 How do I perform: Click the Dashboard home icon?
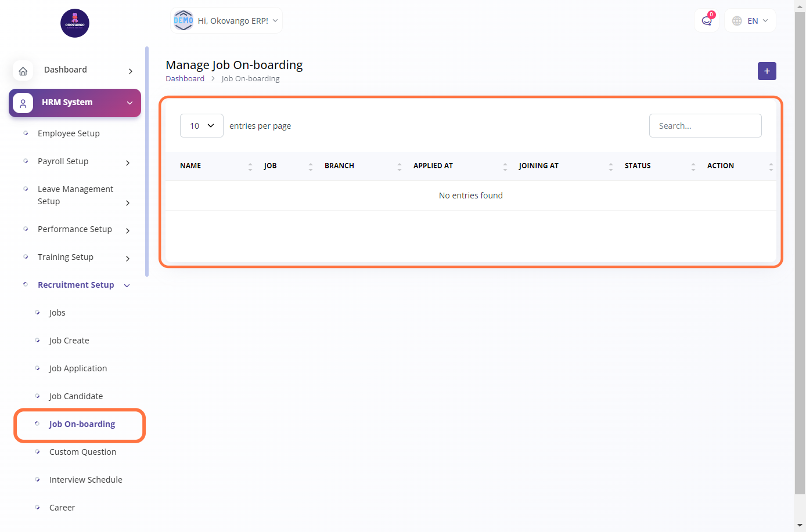pyautogui.click(x=23, y=71)
